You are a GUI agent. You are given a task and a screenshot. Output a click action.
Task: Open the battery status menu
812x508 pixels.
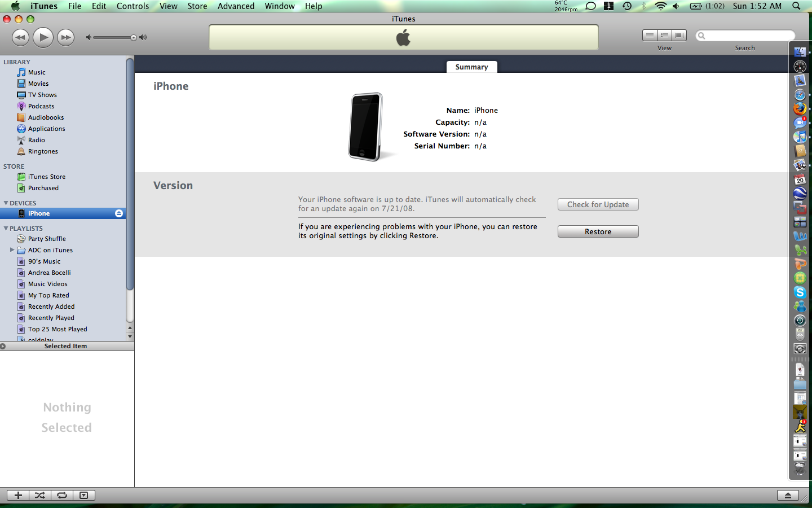(708, 6)
